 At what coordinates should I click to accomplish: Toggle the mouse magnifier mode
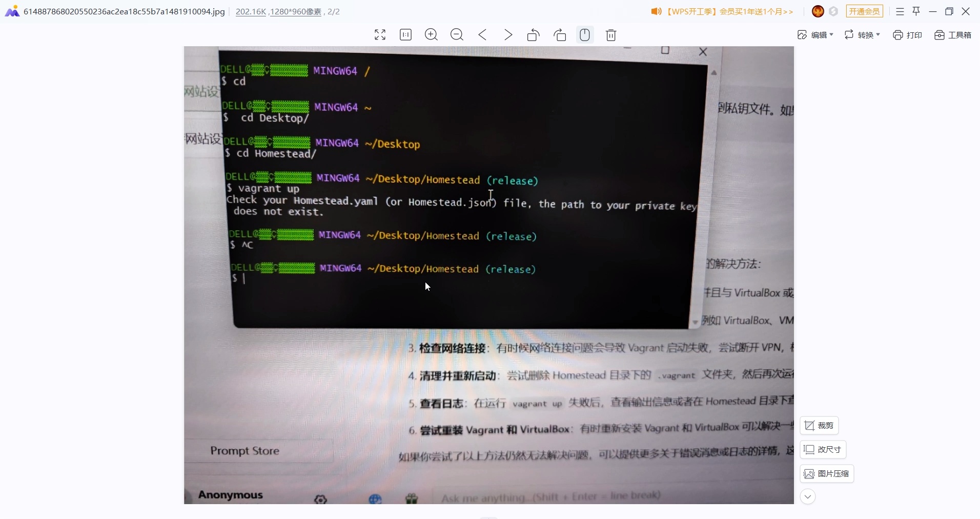point(585,35)
